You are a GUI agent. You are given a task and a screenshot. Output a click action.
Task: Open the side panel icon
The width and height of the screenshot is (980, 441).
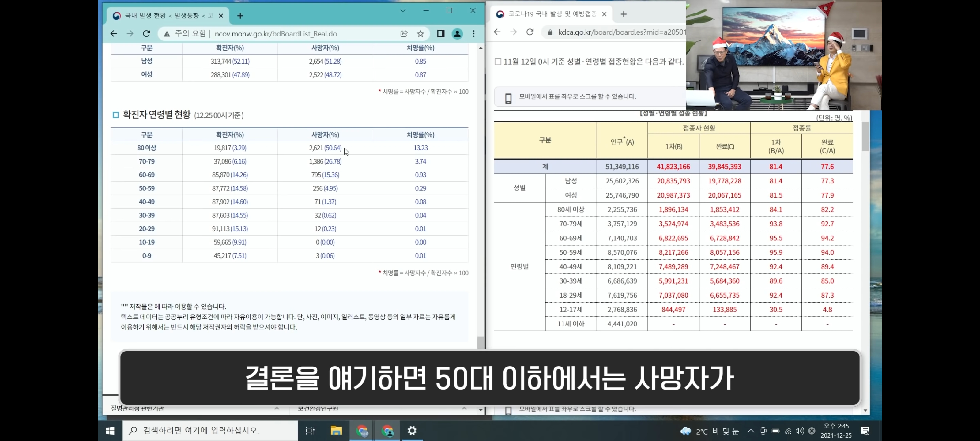[x=441, y=33]
